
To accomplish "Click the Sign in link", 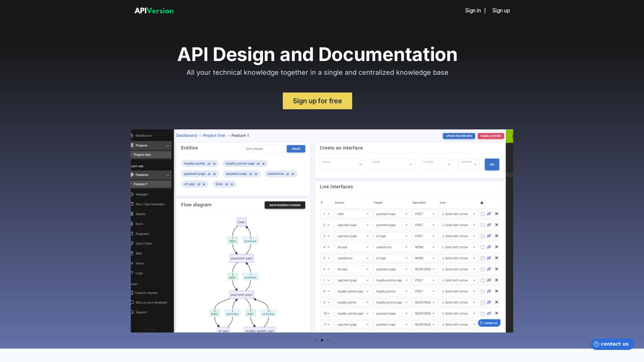I will click(473, 10).
